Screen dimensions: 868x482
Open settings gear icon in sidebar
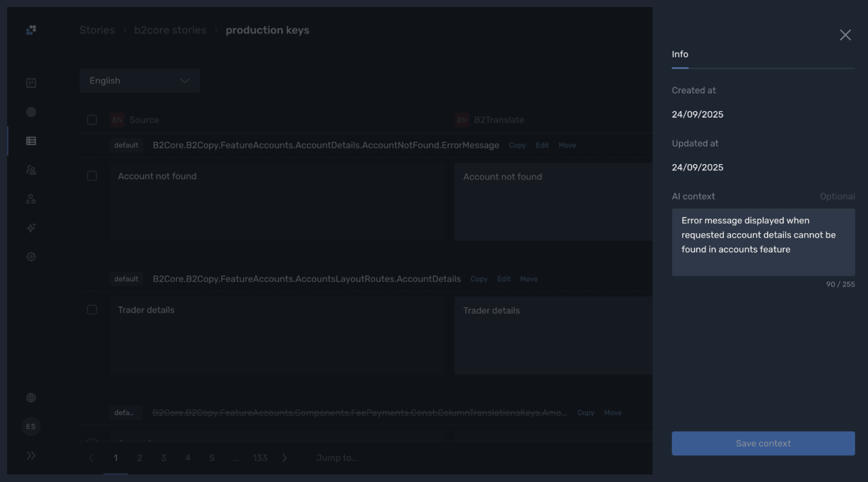tap(31, 257)
